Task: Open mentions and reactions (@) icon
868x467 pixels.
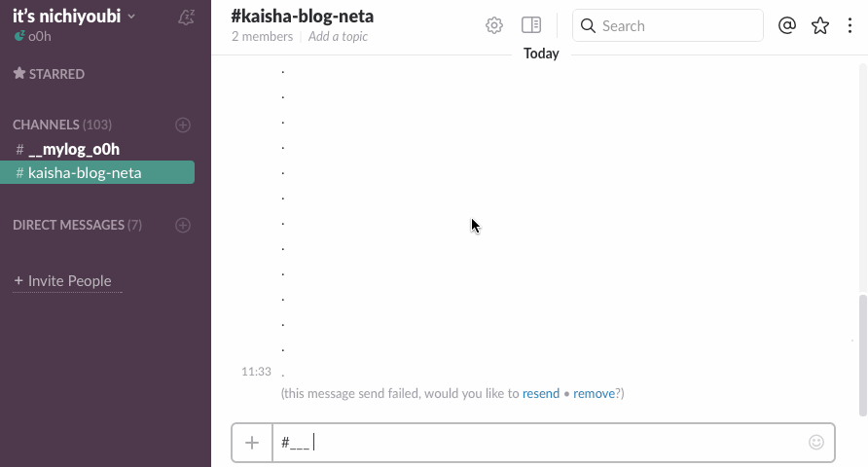Action: point(787,25)
